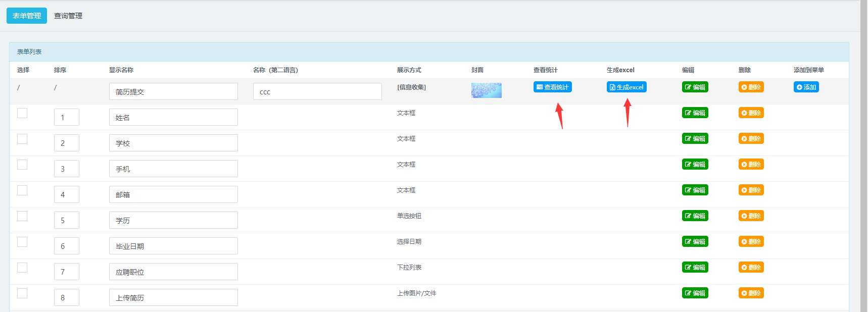Tick the checkbox for 应聘职位 row

point(22,268)
